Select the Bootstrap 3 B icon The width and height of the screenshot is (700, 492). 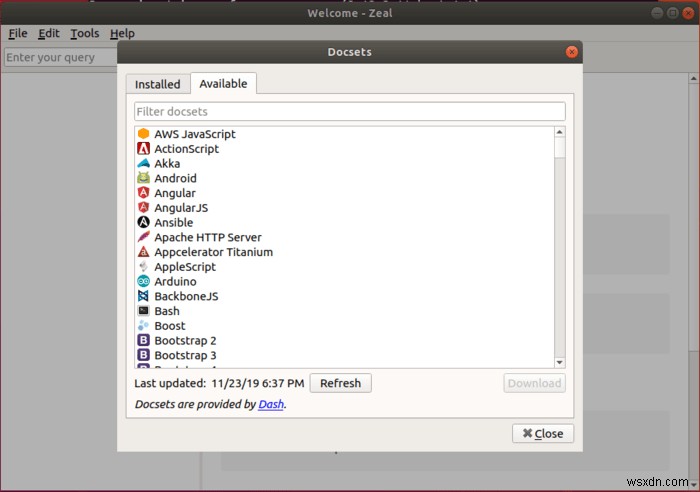143,354
